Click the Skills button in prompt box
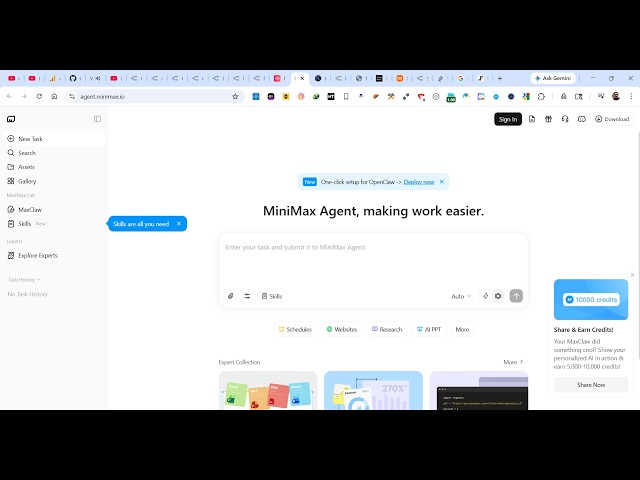 (x=272, y=296)
